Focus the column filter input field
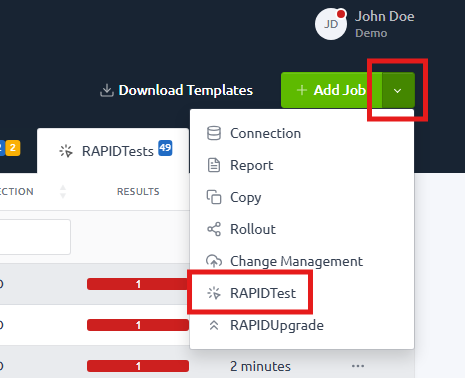Screen dimensions: 465x378 tap(35, 237)
